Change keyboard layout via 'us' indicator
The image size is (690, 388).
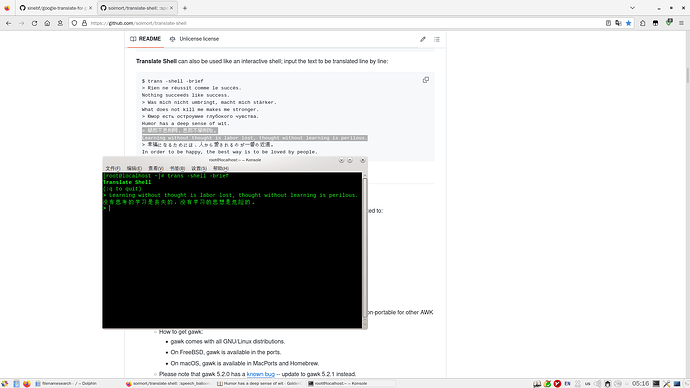[x=587, y=384]
